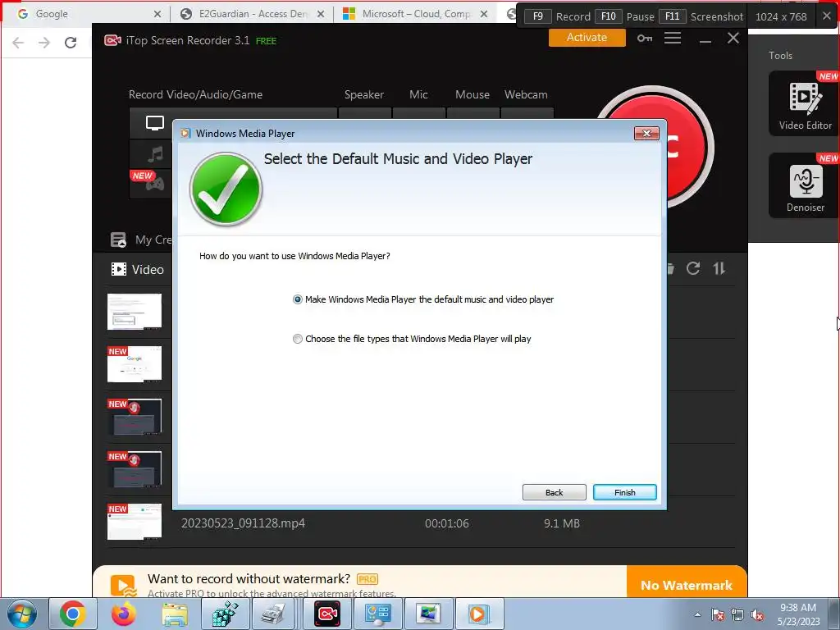The height and width of the screenshot is (630, 840).
Task: Switch to the Microsoft Cloud browser tab
Action: 416,14
